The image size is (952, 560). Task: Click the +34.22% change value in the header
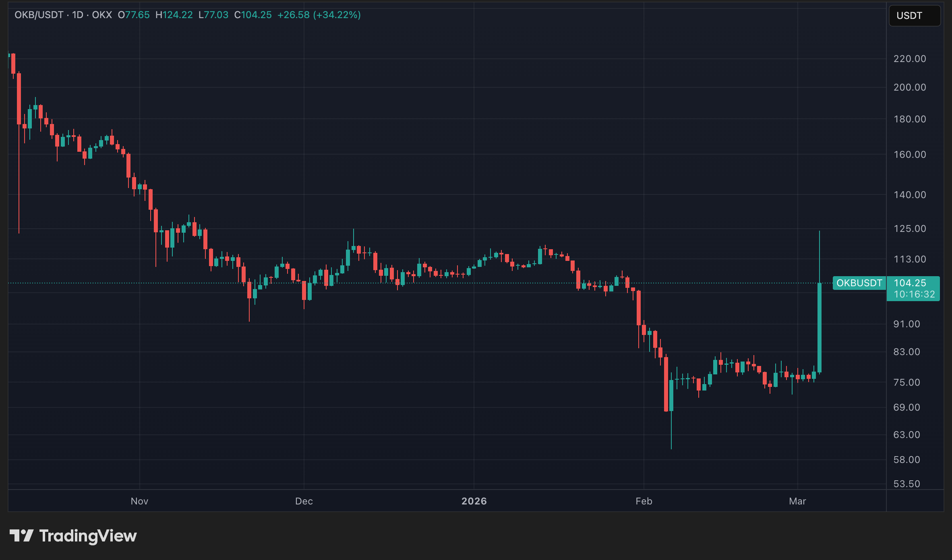[x=337, y=15]
